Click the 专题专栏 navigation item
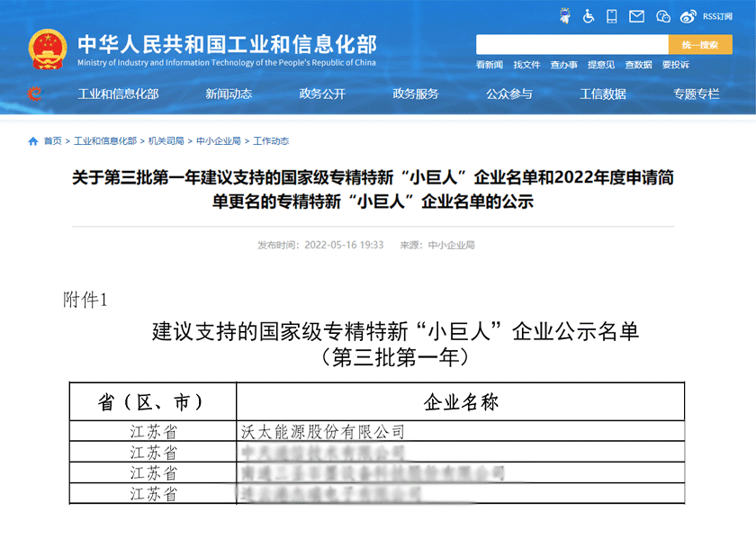 point(697,94)
